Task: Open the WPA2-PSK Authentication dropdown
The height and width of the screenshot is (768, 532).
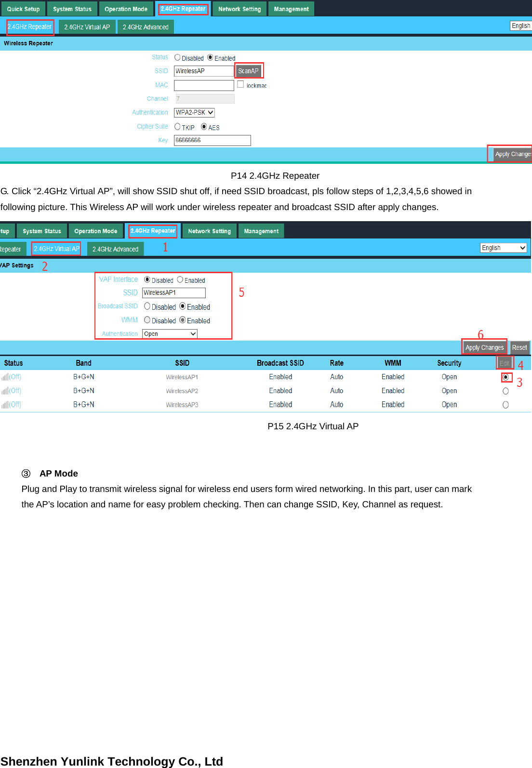Action: [x=195, y=112]
